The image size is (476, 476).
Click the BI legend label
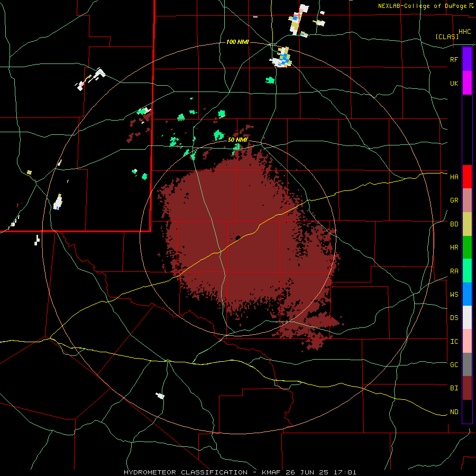click(x=454, y=388)
